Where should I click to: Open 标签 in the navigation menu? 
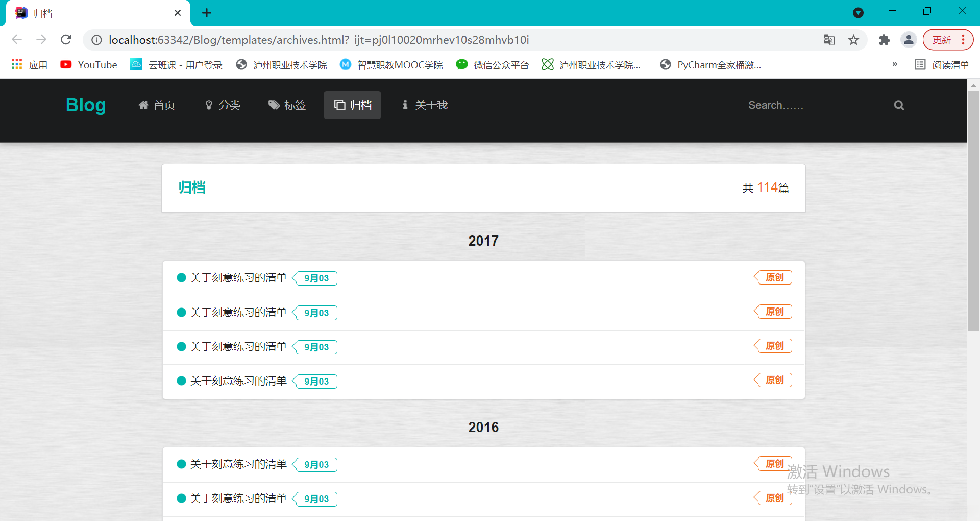[x=287, y=105]
